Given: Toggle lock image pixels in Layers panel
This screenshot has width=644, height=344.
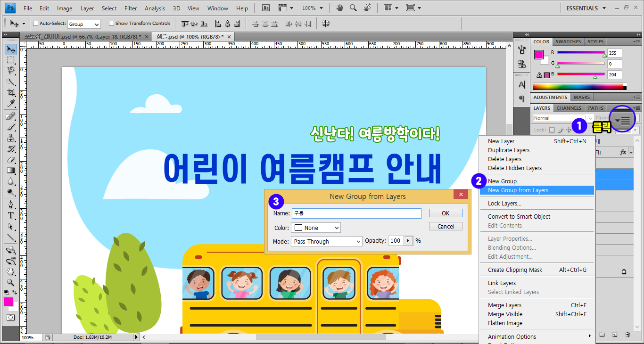Looking at the screenshot, I should [560, 130].
